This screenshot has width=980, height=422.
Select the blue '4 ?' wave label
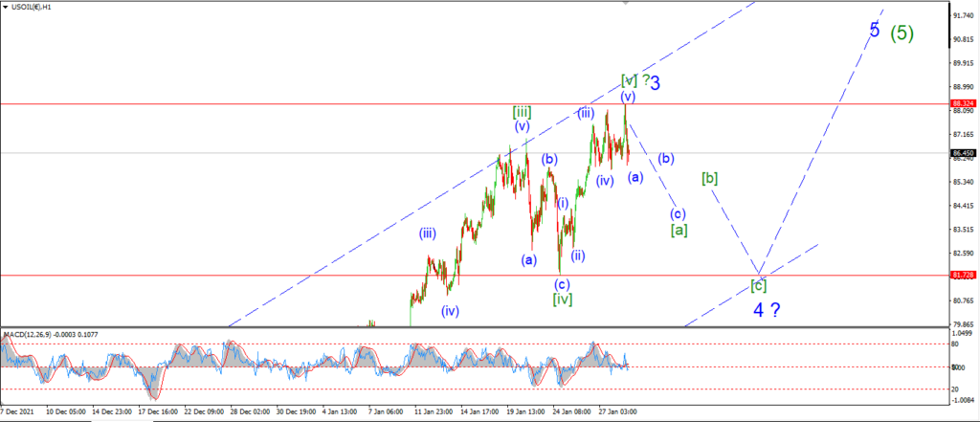click(x=767, y=309)
